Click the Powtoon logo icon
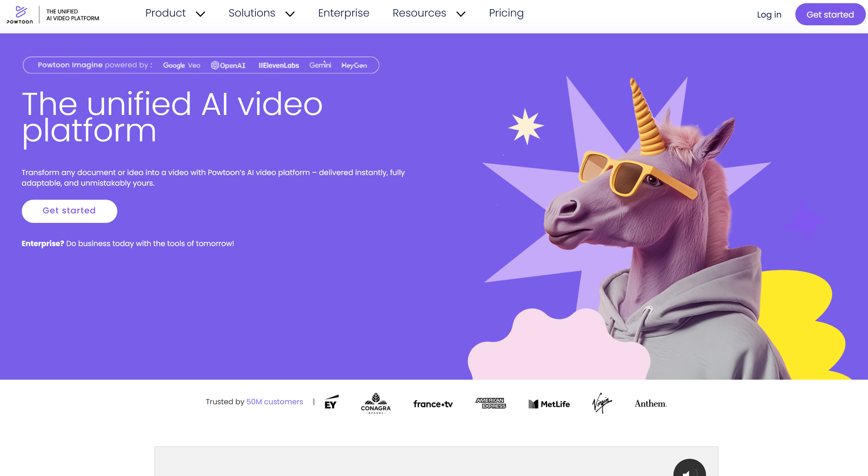The height and width of the screenshot is (476, 868). click(x=20, y=15)
